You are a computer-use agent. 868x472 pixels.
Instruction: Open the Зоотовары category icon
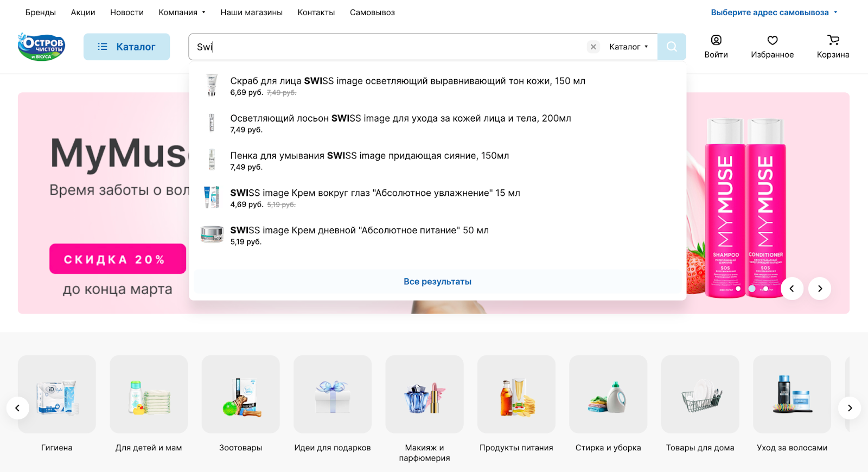[241, 394]
